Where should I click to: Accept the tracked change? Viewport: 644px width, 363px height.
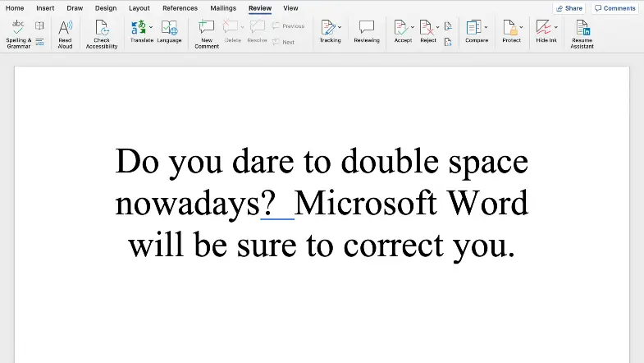[x=400, y=28]
